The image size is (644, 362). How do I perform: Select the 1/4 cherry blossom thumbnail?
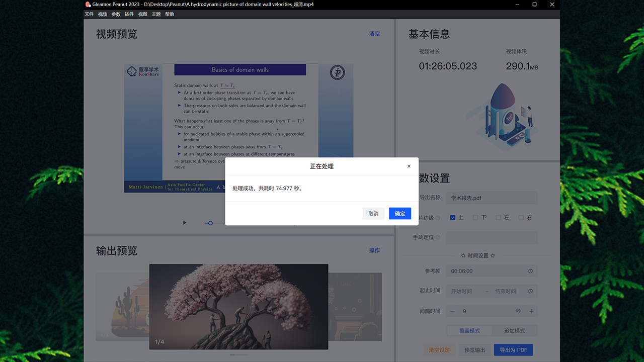(238, 307)
